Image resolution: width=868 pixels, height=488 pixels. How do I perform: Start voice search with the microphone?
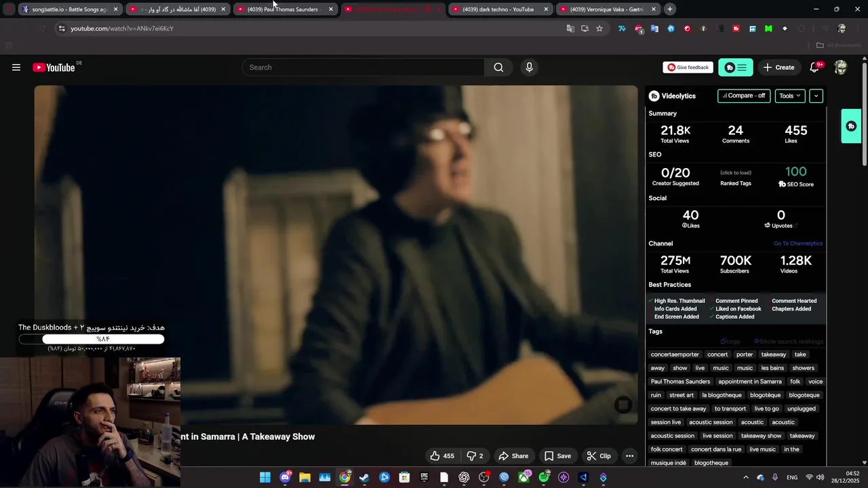pos(530,67)
